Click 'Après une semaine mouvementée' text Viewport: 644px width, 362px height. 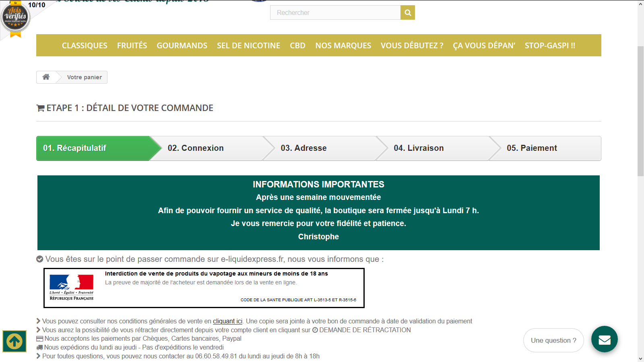click(318, 197)
